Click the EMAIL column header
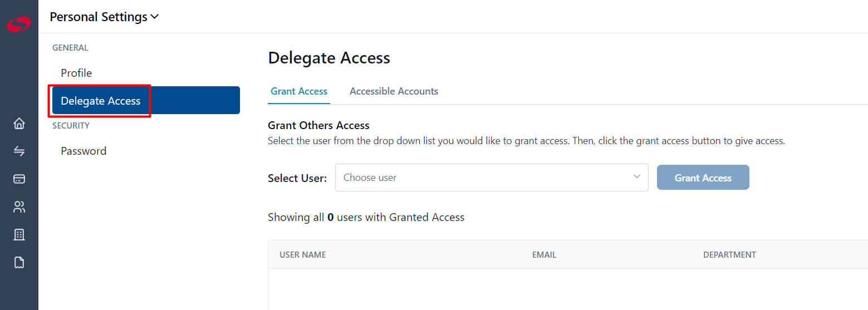This screenshot has height=310, width=868. tap(544, 255)
